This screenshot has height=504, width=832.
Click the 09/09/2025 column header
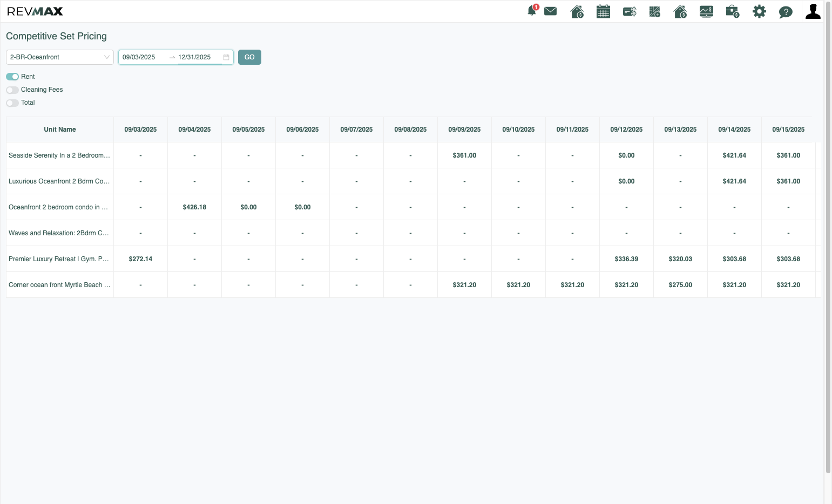tap(464, 130)
